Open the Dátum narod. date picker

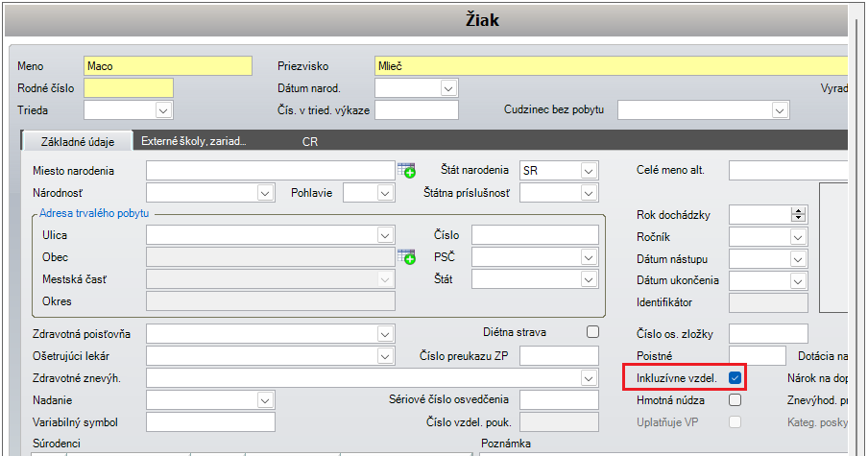(447, 88)
